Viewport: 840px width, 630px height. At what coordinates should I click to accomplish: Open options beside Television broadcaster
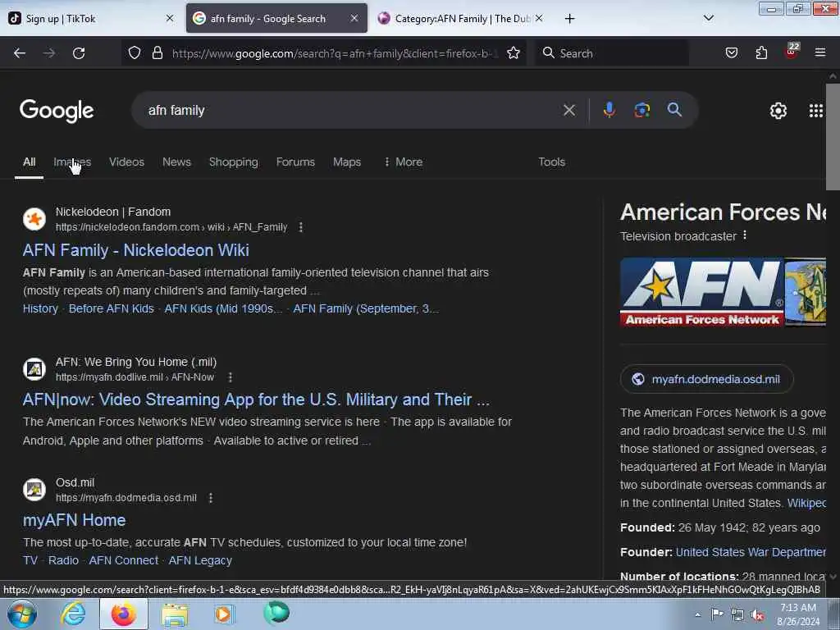tap(745, 235)
